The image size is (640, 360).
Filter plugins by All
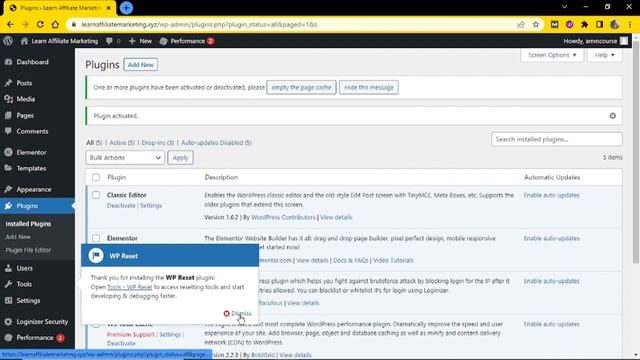94,142
